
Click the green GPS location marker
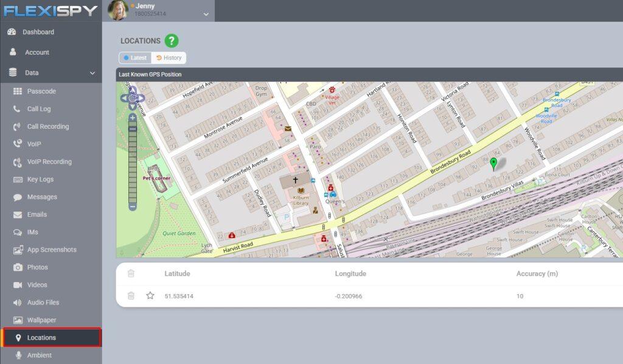coord(493,164)
